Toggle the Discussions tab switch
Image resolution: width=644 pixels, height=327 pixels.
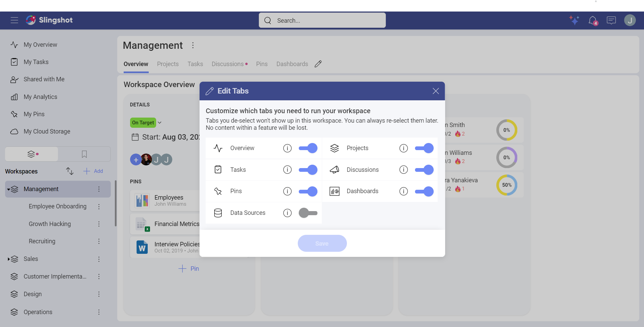point(424,170)
